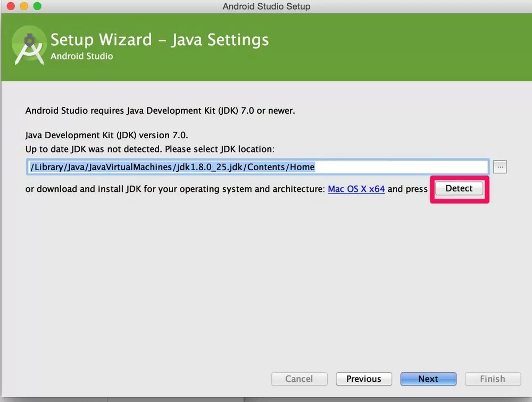Click inside the JDK location path field

[257, 167]
